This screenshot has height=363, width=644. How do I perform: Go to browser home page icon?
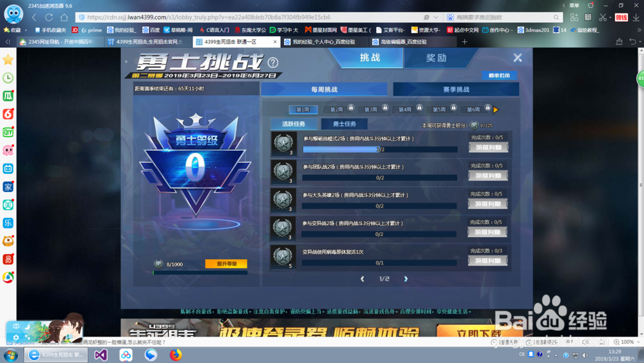pyautogui.click(x=64, y=17)
